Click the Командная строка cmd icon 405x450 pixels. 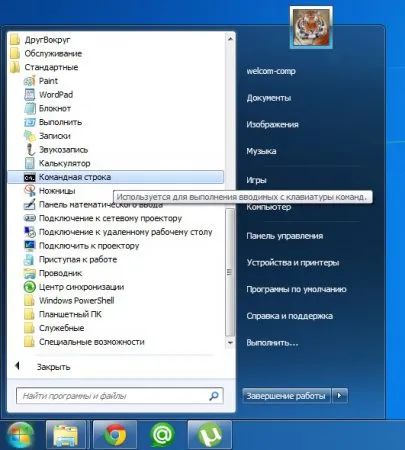[x=29, y=177]
